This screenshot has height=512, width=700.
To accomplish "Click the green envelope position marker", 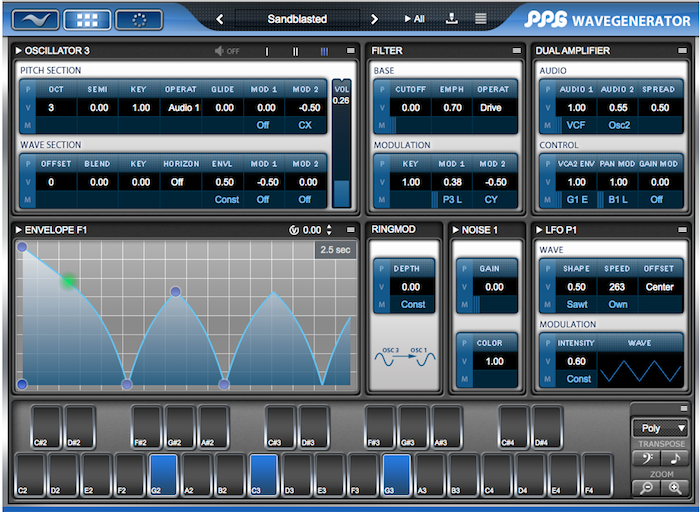I will (x=69, y=282).
